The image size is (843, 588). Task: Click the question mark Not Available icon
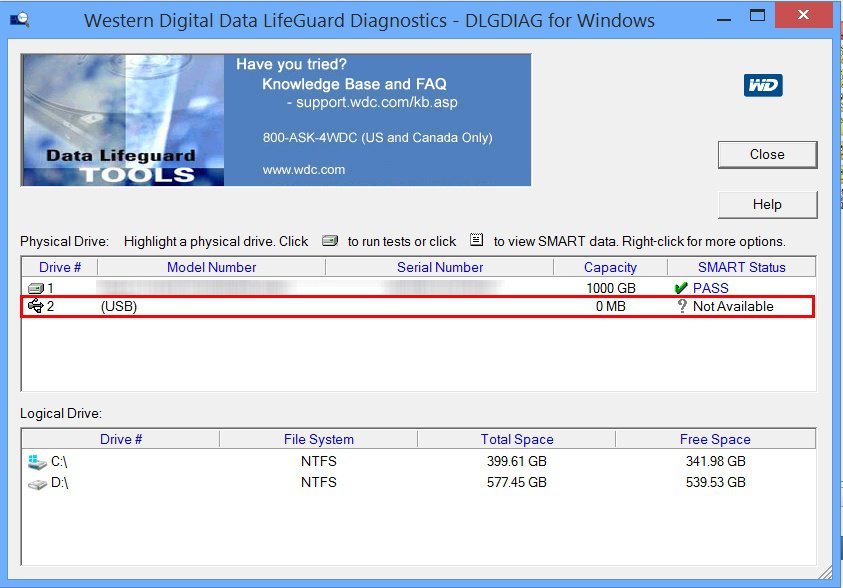click(681, 306)
